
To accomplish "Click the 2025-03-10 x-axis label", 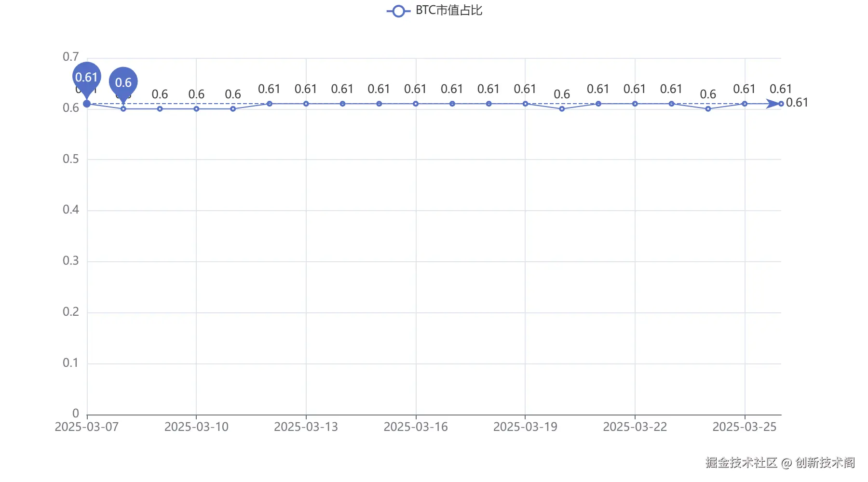I will point(196,427).
